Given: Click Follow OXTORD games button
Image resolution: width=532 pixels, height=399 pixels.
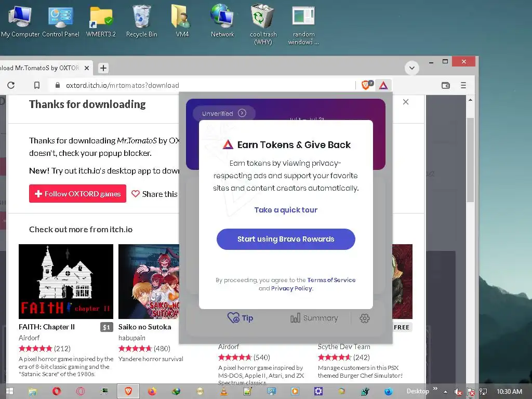Looking at the screenshot, I should coord(77,194).
